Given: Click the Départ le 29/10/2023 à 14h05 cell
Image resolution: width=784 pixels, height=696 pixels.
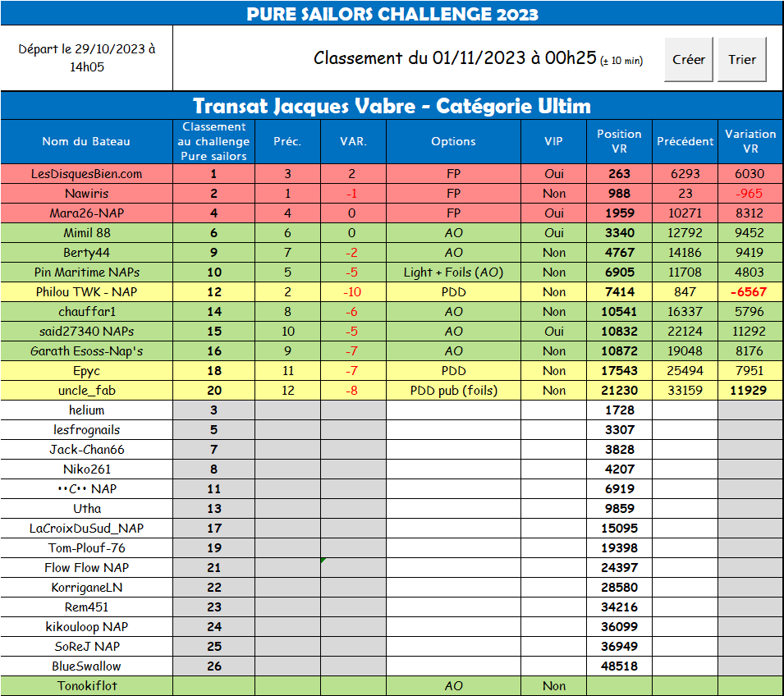Looking at the screenshot, I should click(86, 58).
